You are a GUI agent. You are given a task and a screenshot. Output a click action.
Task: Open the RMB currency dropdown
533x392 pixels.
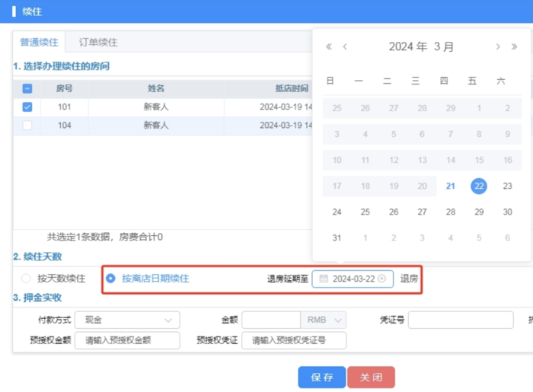pyautogui.click(x=324, y=320)
